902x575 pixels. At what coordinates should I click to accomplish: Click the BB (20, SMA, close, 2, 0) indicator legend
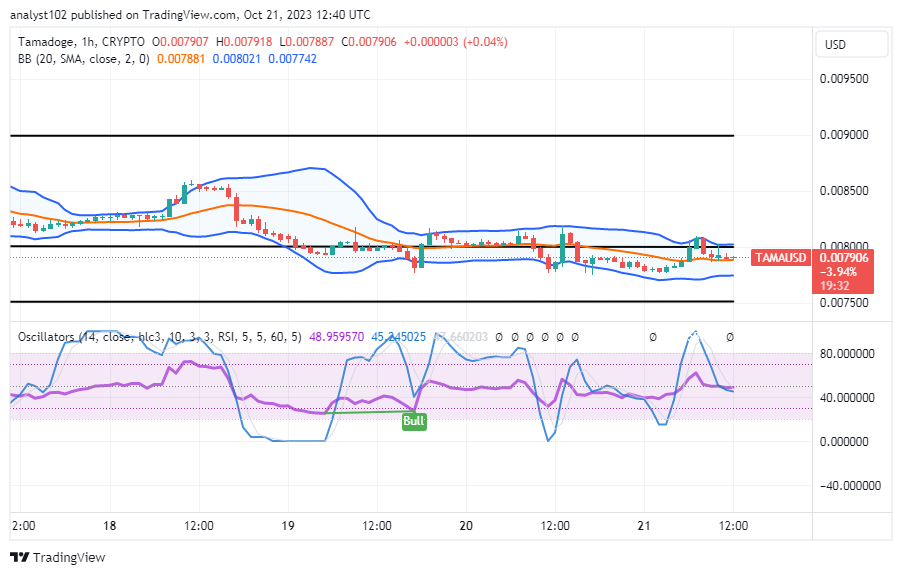coord(84,59)
